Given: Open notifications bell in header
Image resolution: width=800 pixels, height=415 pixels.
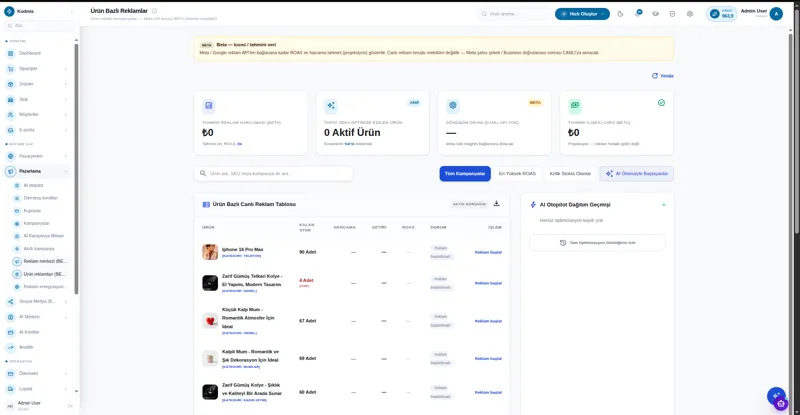Looking at the screenshot, I should coord(638,14).
